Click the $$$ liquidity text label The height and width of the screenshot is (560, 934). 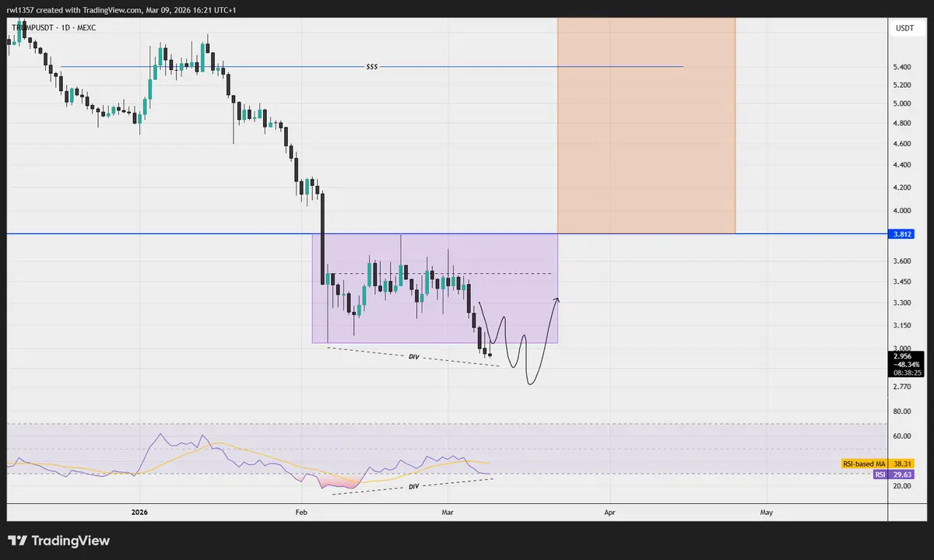click(372, 67)
